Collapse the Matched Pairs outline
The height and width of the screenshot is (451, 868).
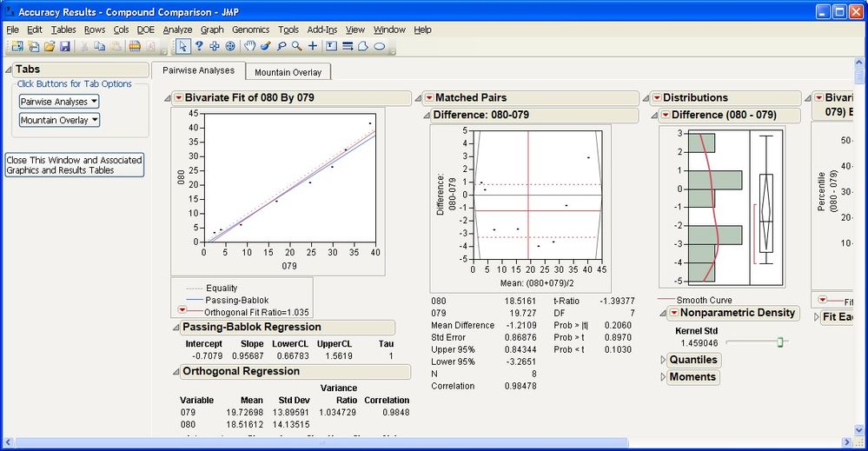pyautogui.click(x=419, y=98)
